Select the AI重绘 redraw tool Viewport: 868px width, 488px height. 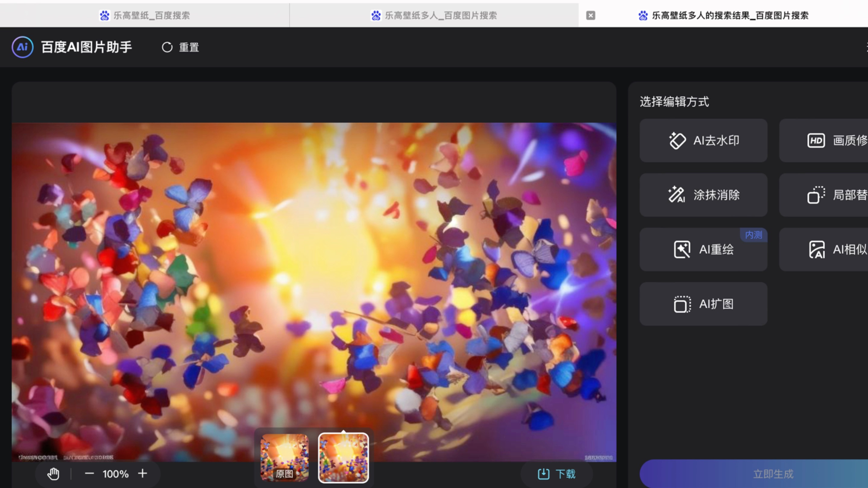[703, 249]
